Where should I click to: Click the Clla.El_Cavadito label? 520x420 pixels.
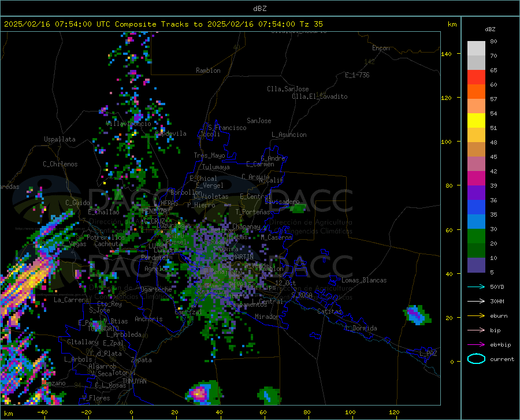320,96
